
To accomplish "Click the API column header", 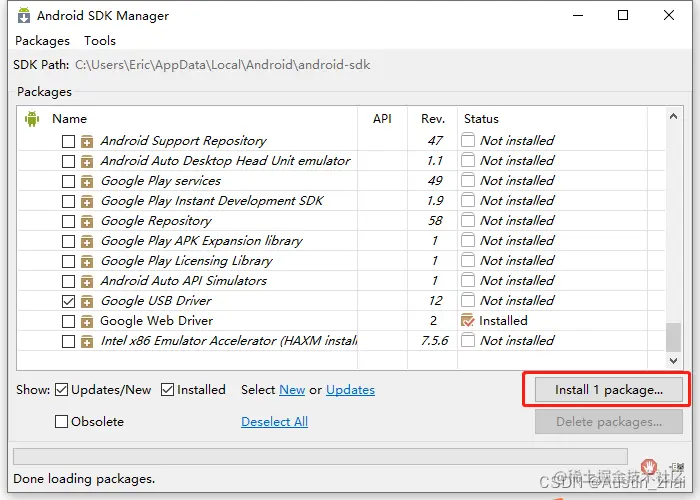I will [x=383, y=119].
